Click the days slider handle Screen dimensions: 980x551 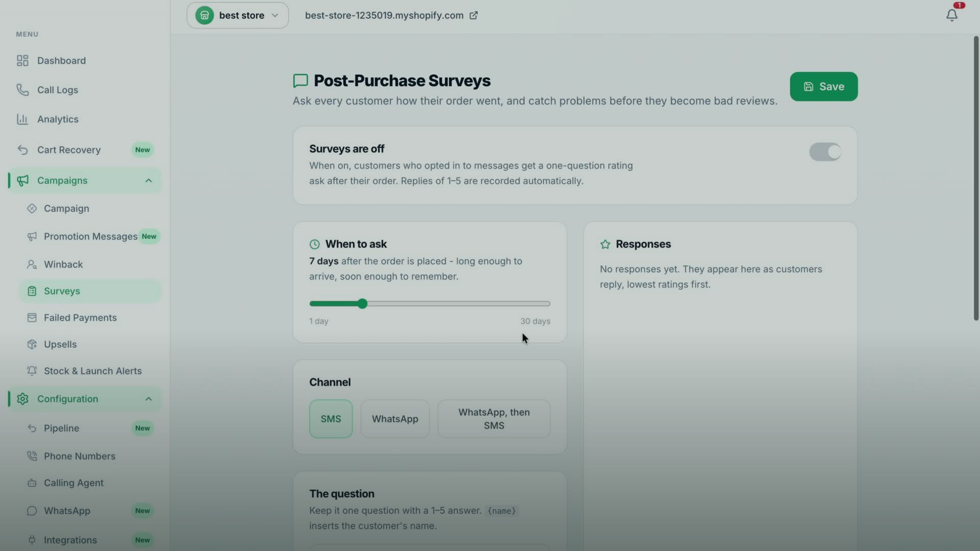[362, 304]
